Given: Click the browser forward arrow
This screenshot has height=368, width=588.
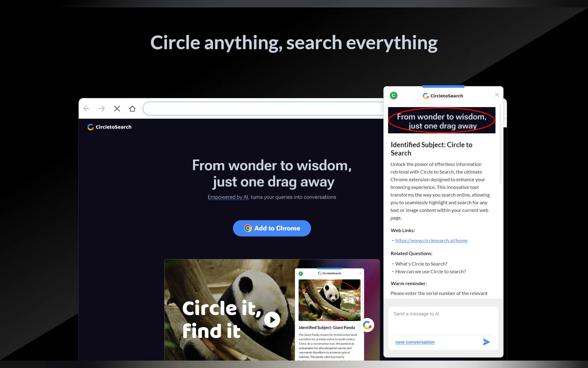Looking at the screenshot, I should click(x=102, y=108).
